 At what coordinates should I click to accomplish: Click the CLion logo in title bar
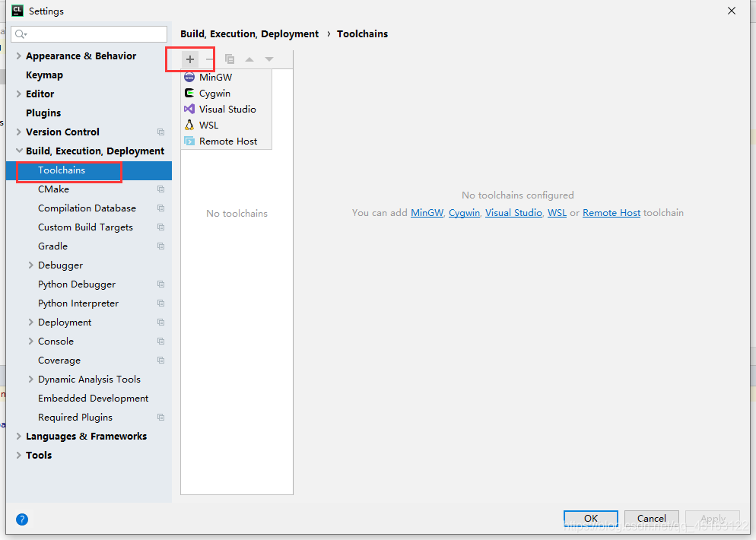tap(17, 11)
